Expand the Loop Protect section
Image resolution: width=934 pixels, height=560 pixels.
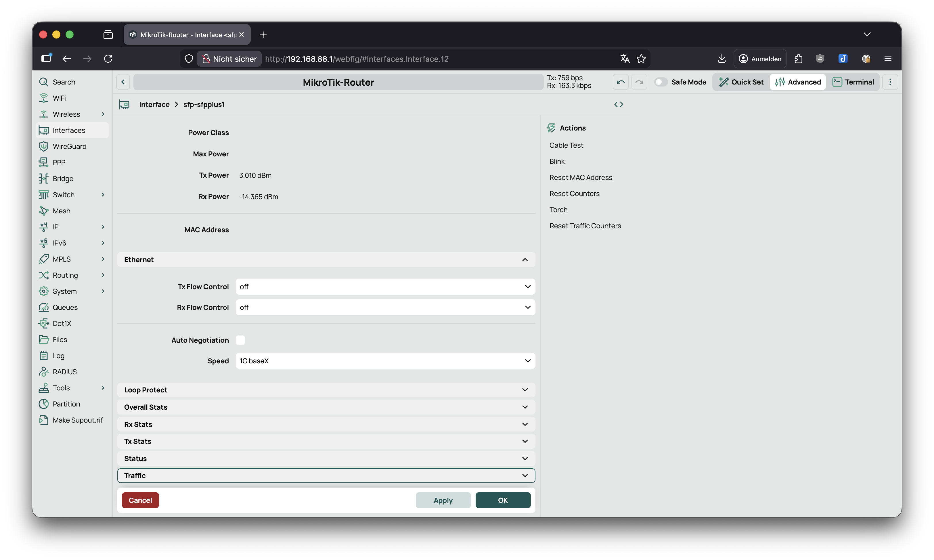click(326, 390)
